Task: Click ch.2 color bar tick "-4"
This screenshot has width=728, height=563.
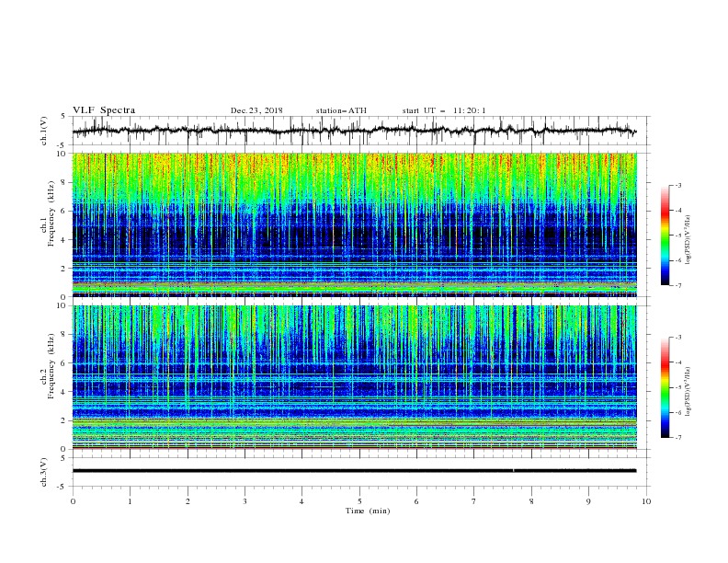Action: click(x=678, y=362)
